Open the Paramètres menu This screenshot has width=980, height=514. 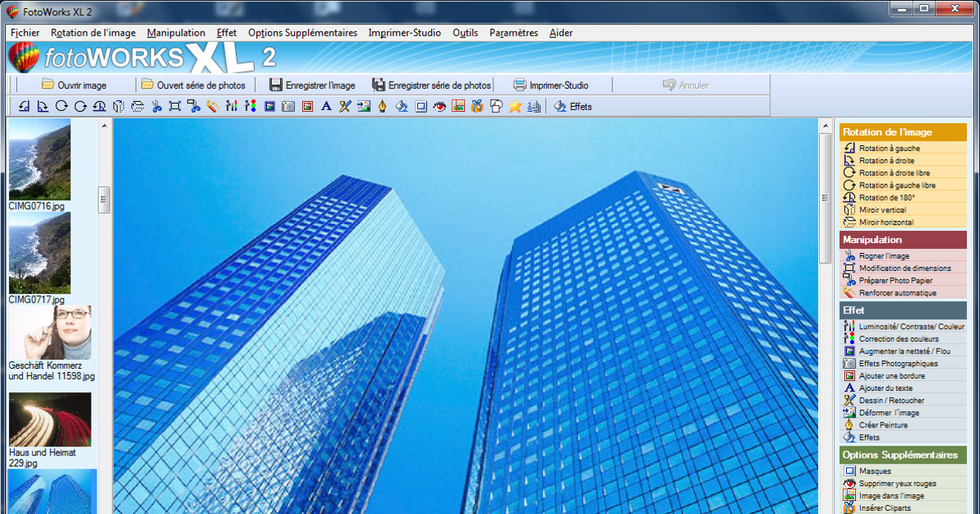click(513, 33)
